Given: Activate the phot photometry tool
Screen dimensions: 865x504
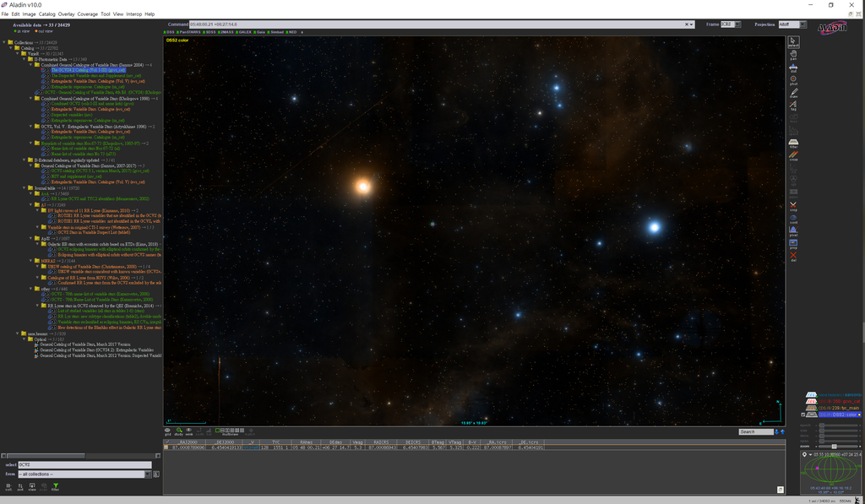Looking at the screenshot, I should 793,80.
